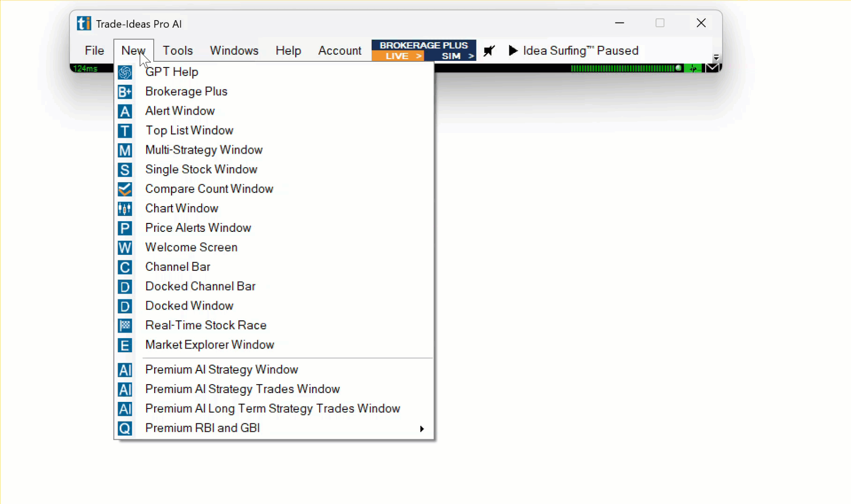Click the Welcome Screen 'W' icon

point(125,248)
